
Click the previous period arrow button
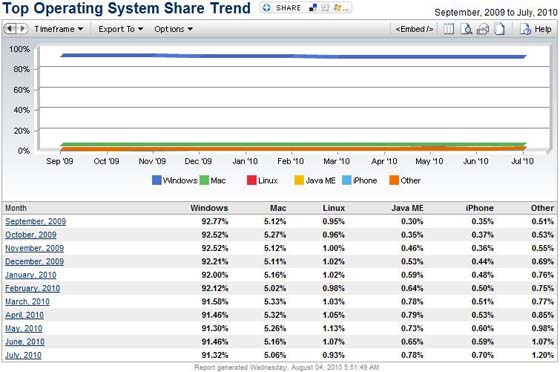(10, 29)
